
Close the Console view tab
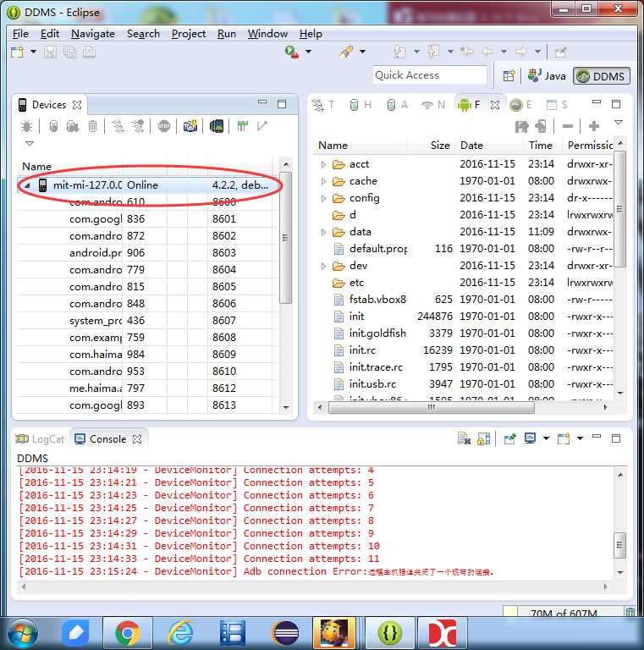[x=137, y=439]
